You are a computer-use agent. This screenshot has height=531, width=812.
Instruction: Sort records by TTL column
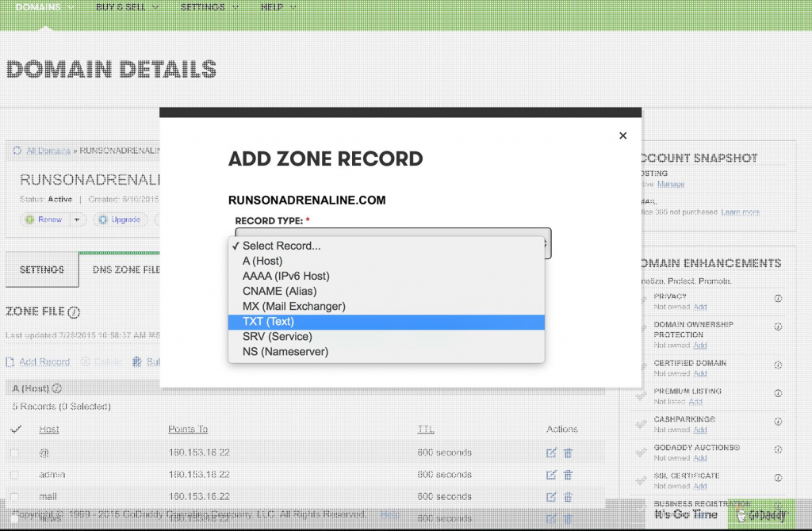tap(426, 429)
